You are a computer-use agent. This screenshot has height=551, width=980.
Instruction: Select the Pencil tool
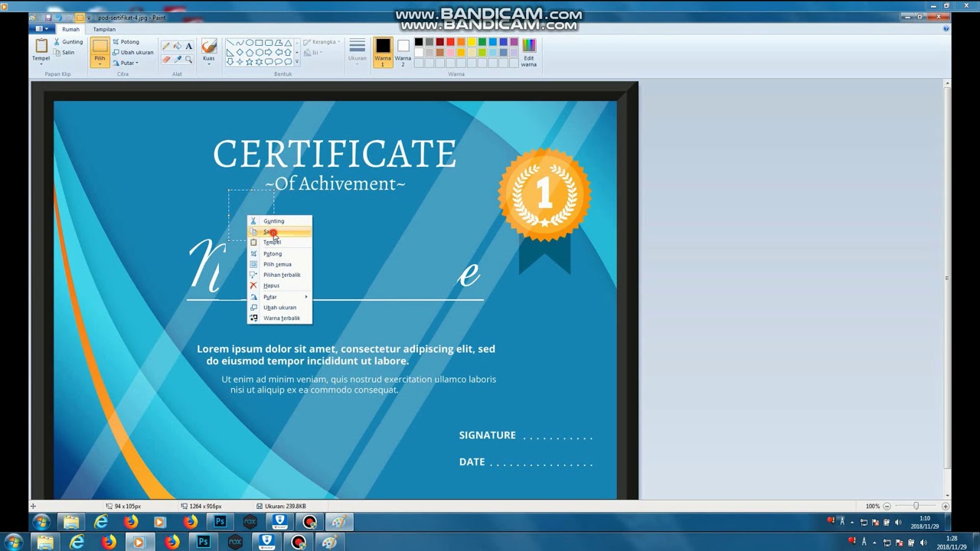pyautogui.click(x=166, y=46)
